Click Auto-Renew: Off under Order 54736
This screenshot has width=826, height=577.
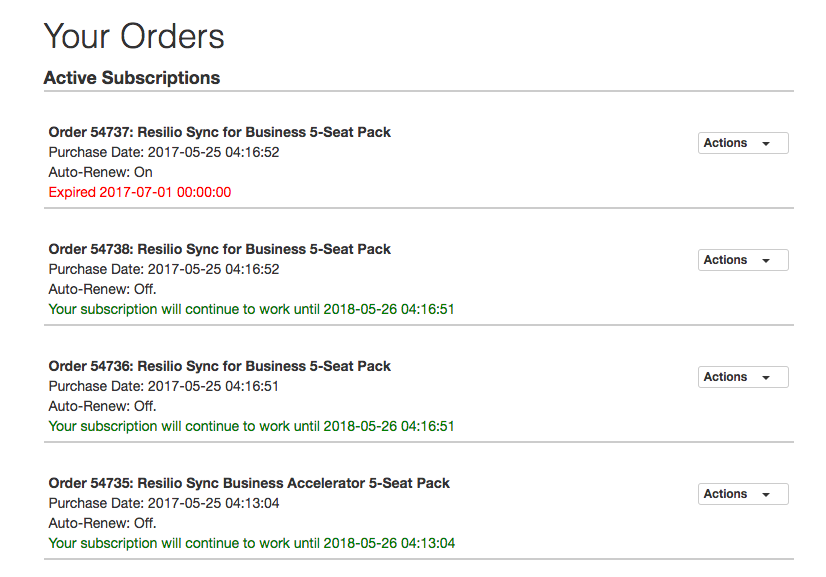(x=102, y=406)
